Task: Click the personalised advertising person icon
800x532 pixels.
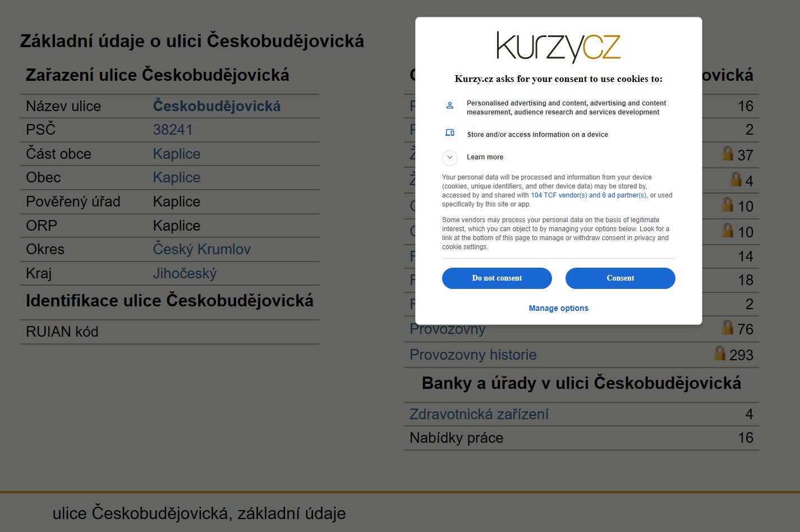Action: [450, 105]
